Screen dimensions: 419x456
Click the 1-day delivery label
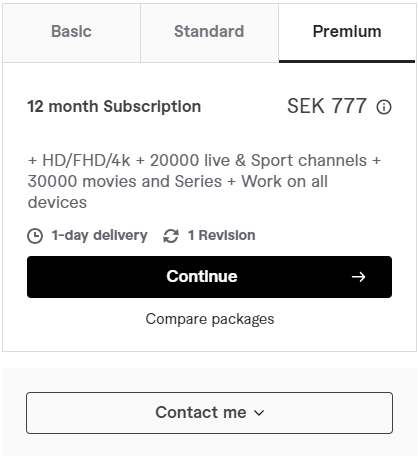tap(99, 235)
